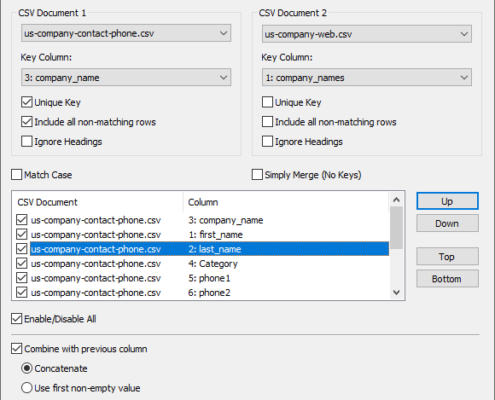Move selected column to Bottom
This screenshot has height=400, width=495.
point(447,279)
